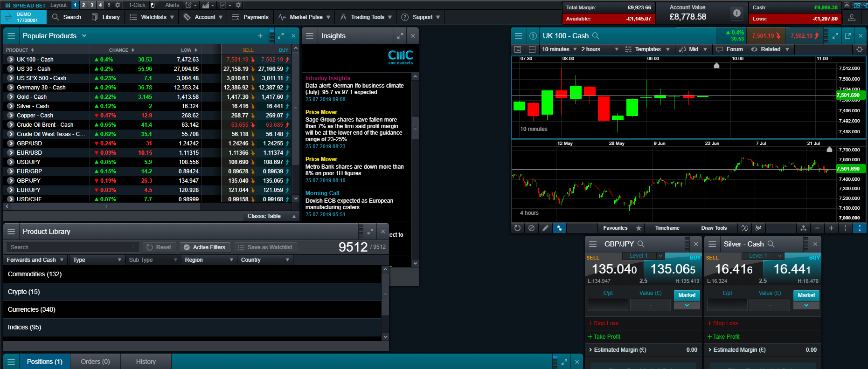Toggle the split chart layout icon
This screenshot has width=868, height=369.
click(532, 49)
